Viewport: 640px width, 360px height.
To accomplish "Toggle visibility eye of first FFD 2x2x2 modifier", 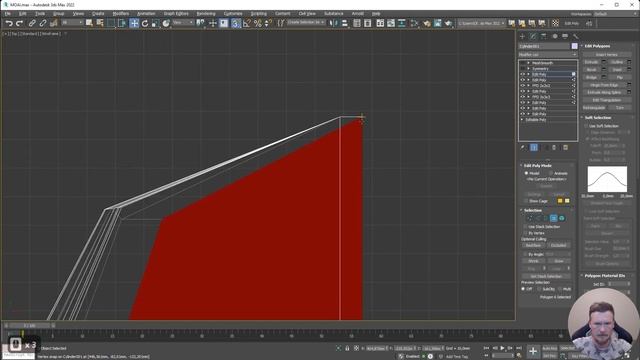I will click(522, 86).
